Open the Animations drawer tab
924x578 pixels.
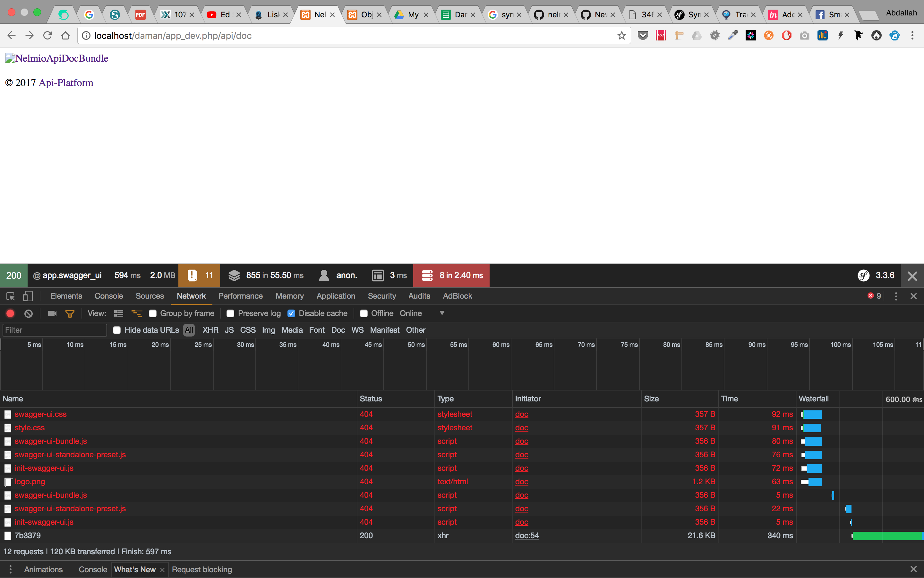click(43, 569)
